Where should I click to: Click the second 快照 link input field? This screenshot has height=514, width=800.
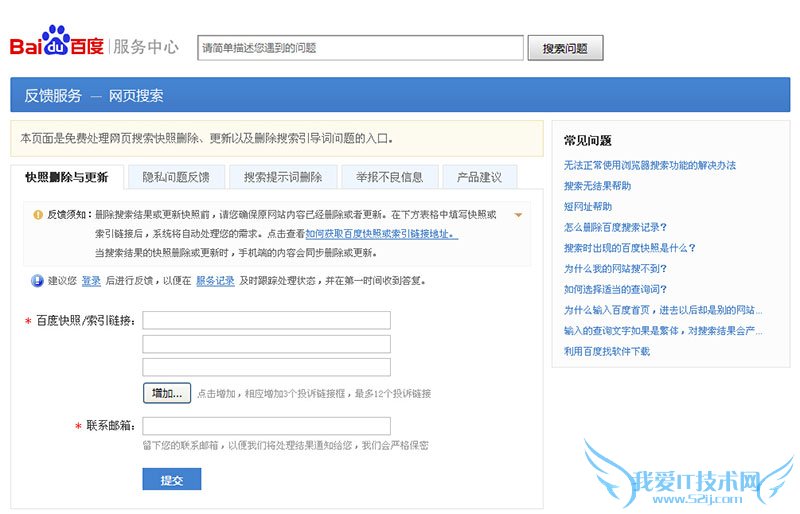coord(266,344)
